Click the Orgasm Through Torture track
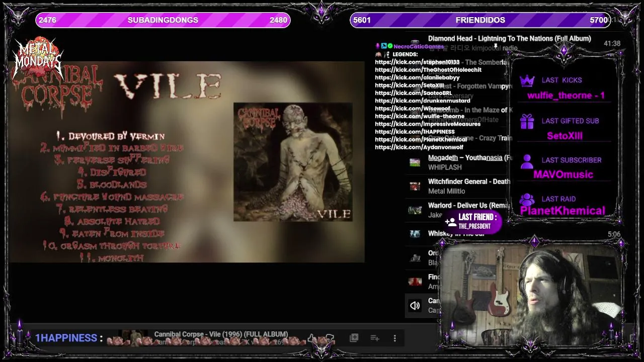 point(112,246)
